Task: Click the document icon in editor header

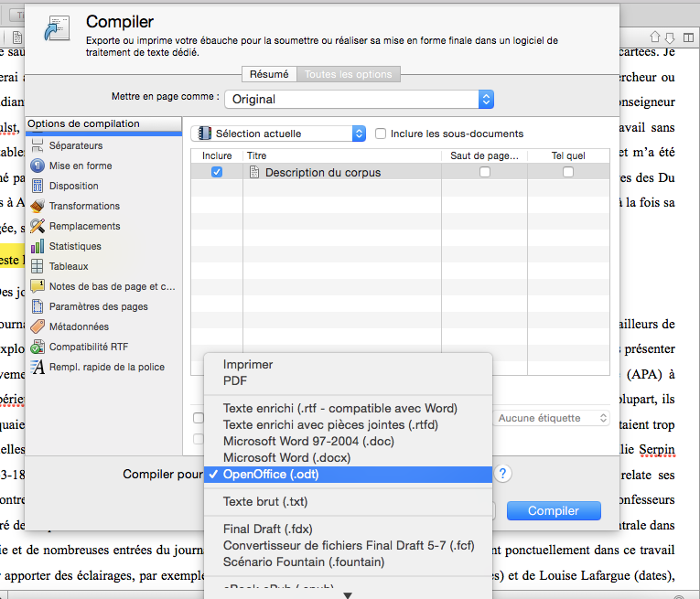Action: pyautogui.click(x=17, y=37)
